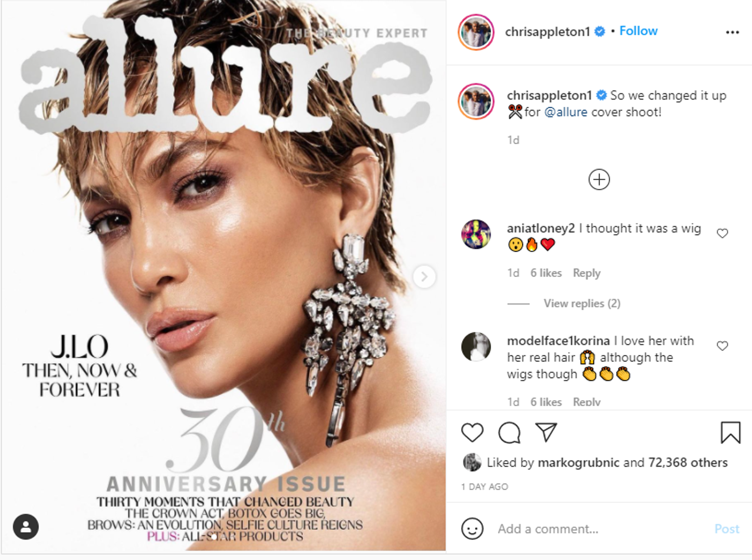Save the post using the bookmark icon

click(730, 432)
